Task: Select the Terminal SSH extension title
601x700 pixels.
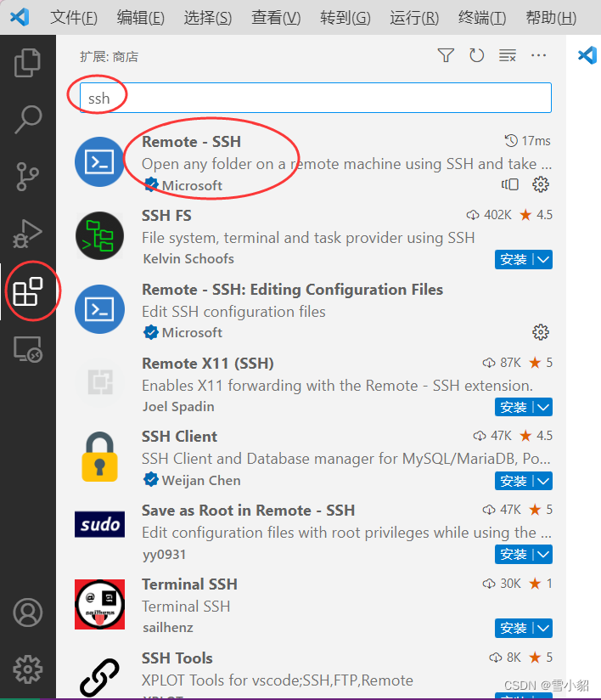Action: coord(189,584)
